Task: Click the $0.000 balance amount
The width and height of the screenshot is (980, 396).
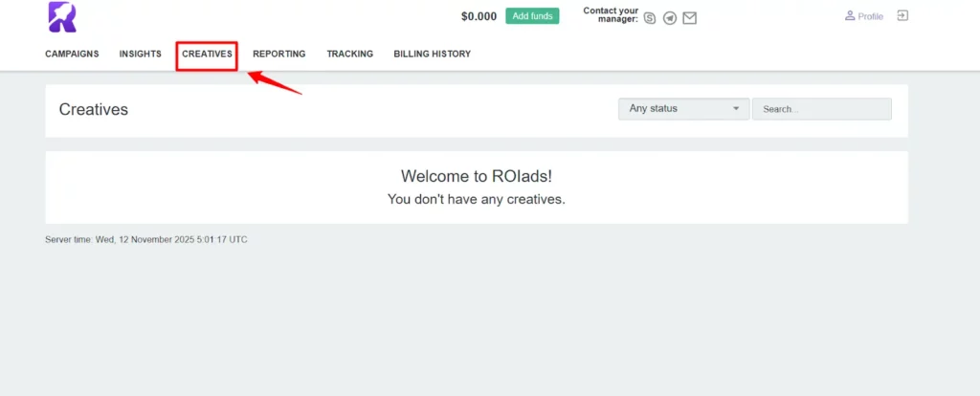Action: click(479, 17)
